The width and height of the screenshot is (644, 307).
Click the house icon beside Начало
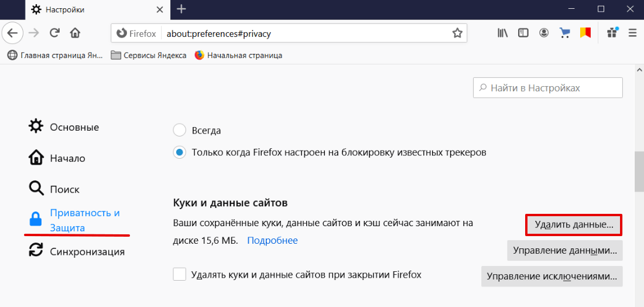tap(36, 158)
